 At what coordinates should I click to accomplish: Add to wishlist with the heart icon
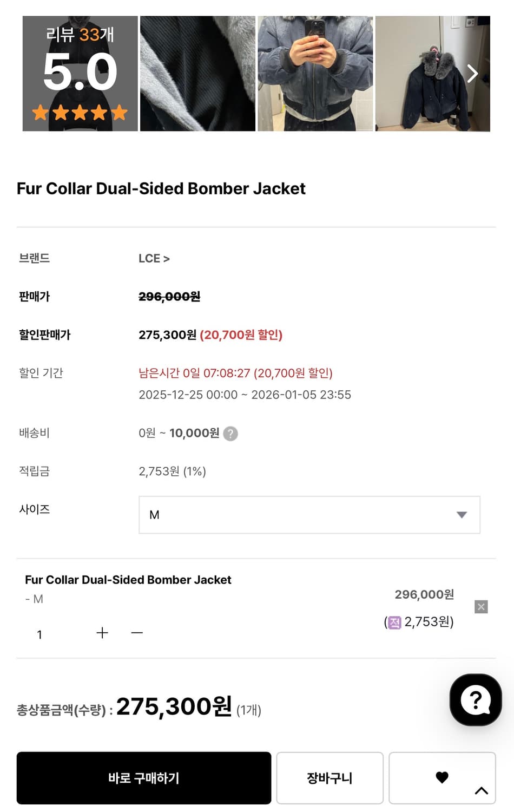[x=442, y=777]
